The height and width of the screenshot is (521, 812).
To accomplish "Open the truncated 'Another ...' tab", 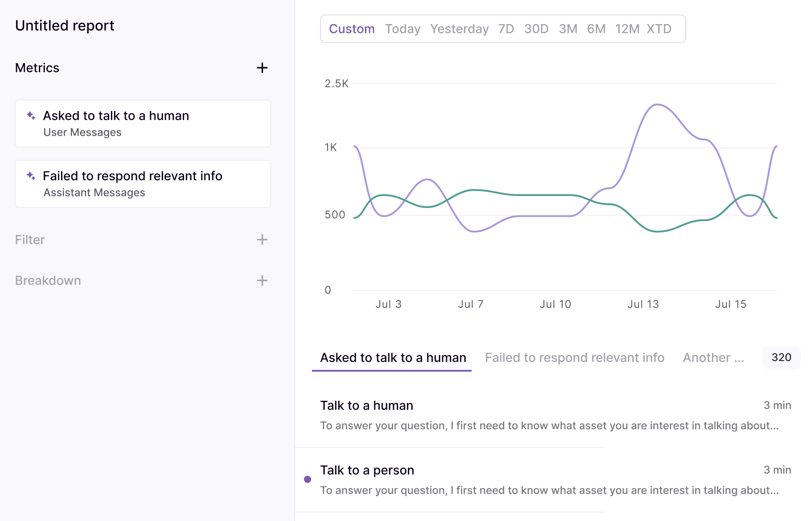I will click(x=713, y=357).
